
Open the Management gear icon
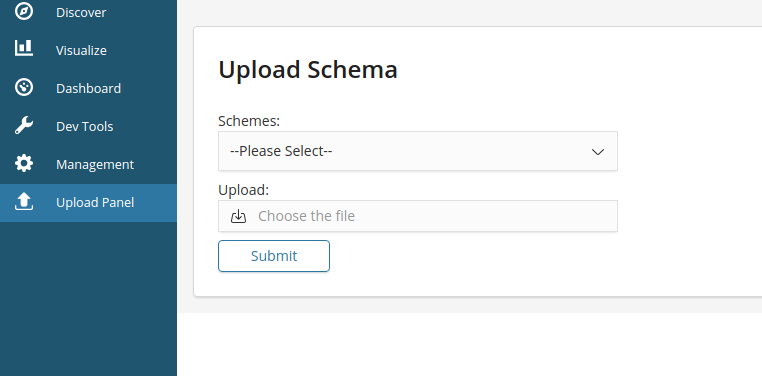(24, 163)
